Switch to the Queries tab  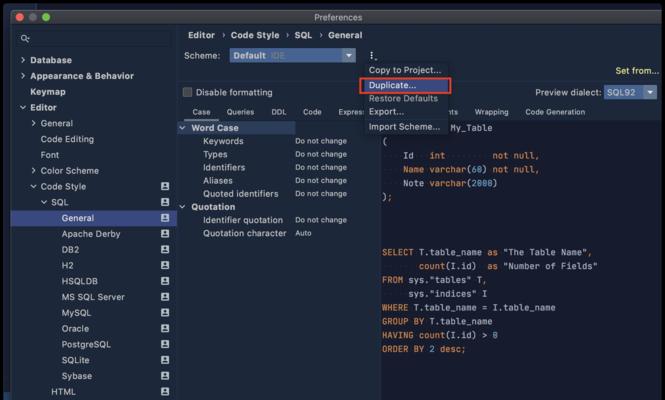(240, 112)
